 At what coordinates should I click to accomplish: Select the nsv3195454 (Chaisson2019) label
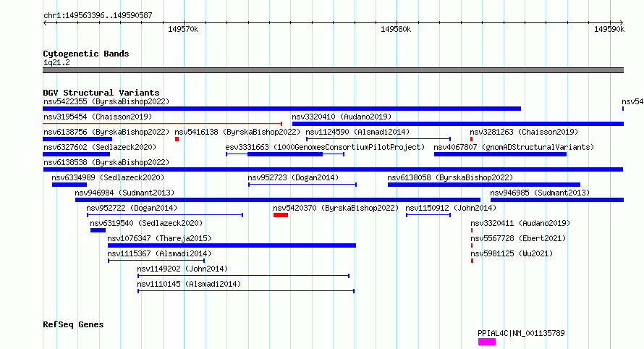tap(98, 117)
